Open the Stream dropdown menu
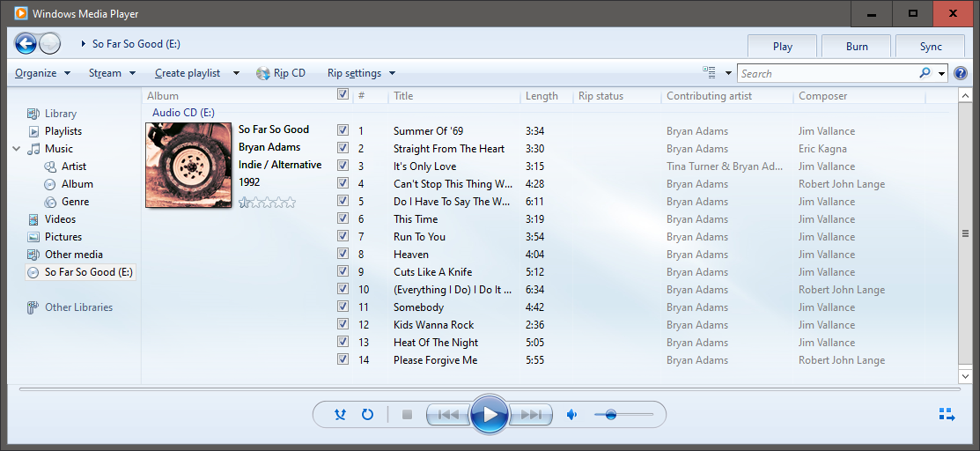 (113, 73)
